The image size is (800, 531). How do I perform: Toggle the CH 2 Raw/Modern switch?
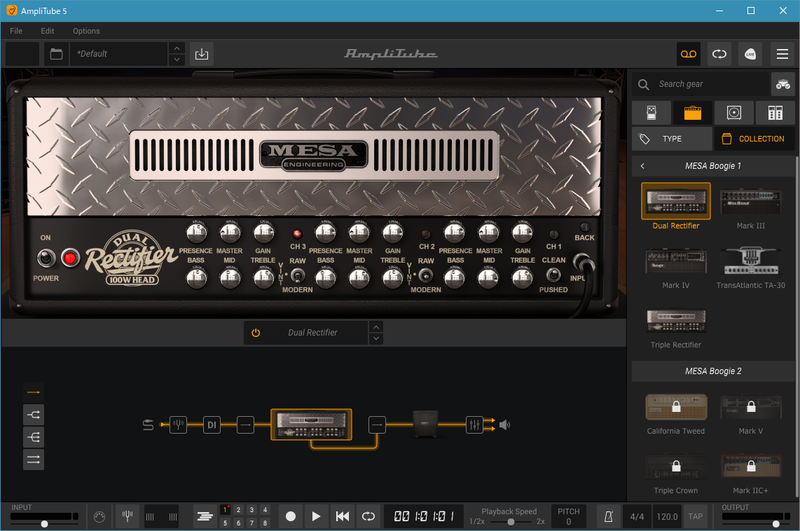click(x=426, y=275)
